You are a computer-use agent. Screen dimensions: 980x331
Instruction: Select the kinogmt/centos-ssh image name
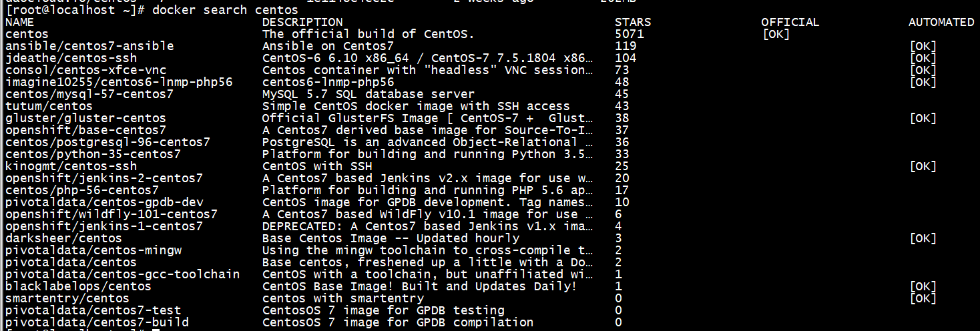[71, 166]
